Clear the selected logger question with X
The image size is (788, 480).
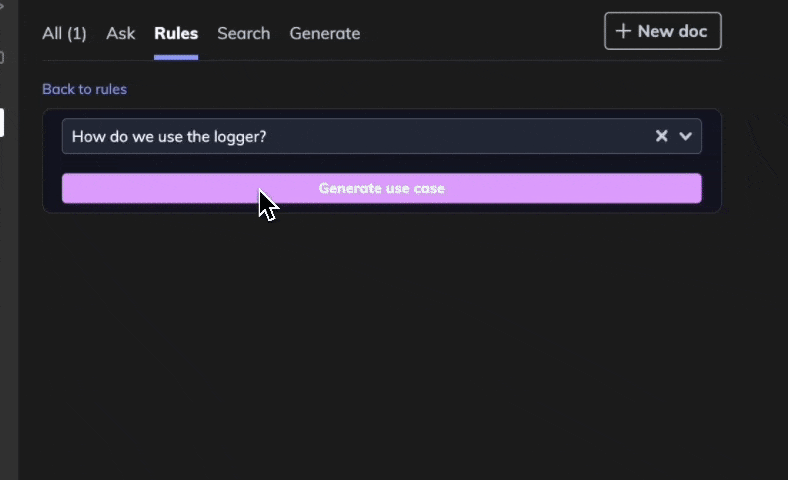661,136
